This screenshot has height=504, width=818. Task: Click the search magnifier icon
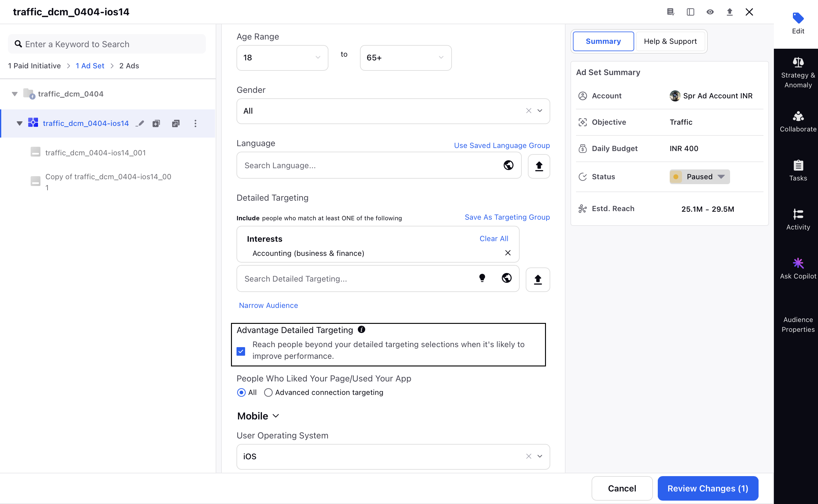pos(18,44)
